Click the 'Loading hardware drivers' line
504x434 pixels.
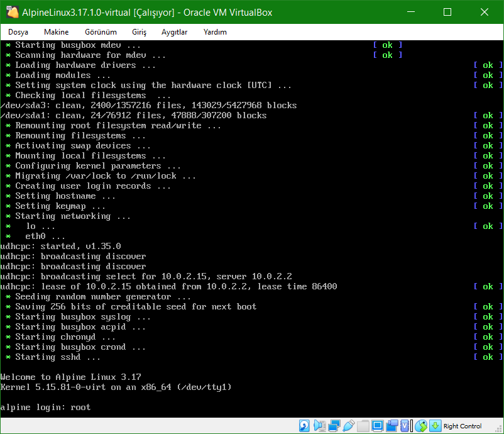tap(80, 65)
